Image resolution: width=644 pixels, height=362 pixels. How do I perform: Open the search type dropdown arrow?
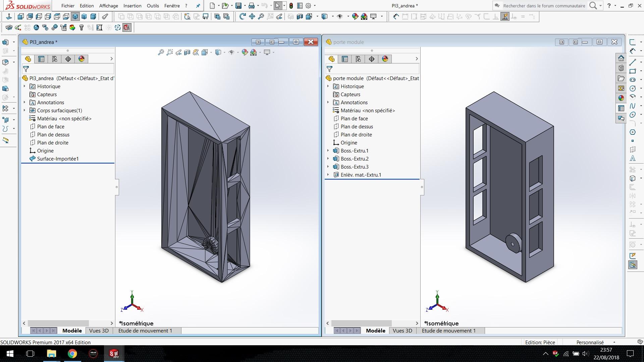tap(600, 6)
